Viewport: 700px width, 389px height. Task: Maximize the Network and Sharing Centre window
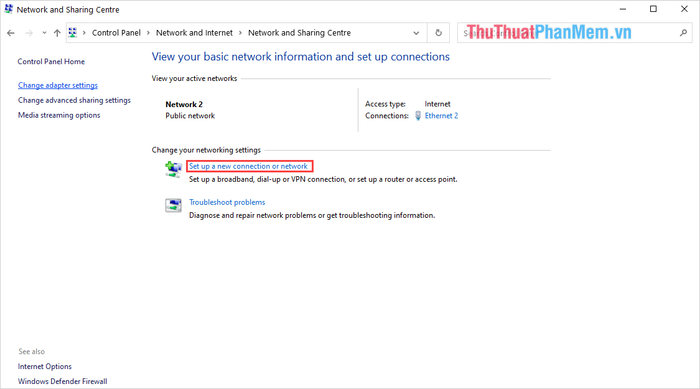pyautogui.click(x=653, y=9)
